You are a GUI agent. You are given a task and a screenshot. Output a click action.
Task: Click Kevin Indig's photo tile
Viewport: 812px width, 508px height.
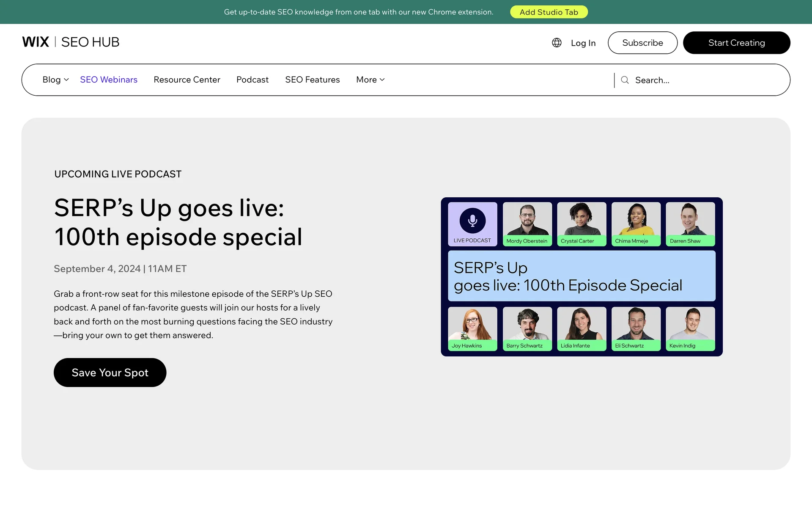point(690,328)
